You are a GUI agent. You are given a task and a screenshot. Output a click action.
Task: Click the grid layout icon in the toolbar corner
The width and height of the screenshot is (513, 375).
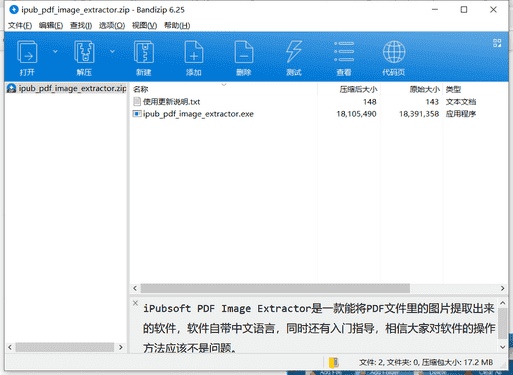click(497, 43)
